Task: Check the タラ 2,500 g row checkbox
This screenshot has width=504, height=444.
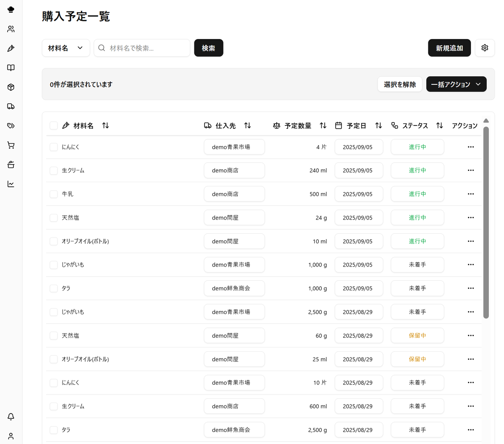Action: [x=54, y=430]
